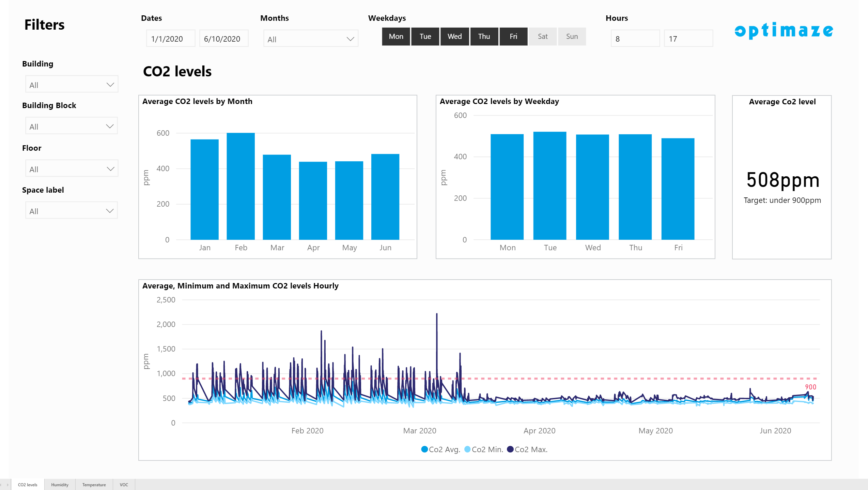Click the end hour field showing 17

[688, 39]
